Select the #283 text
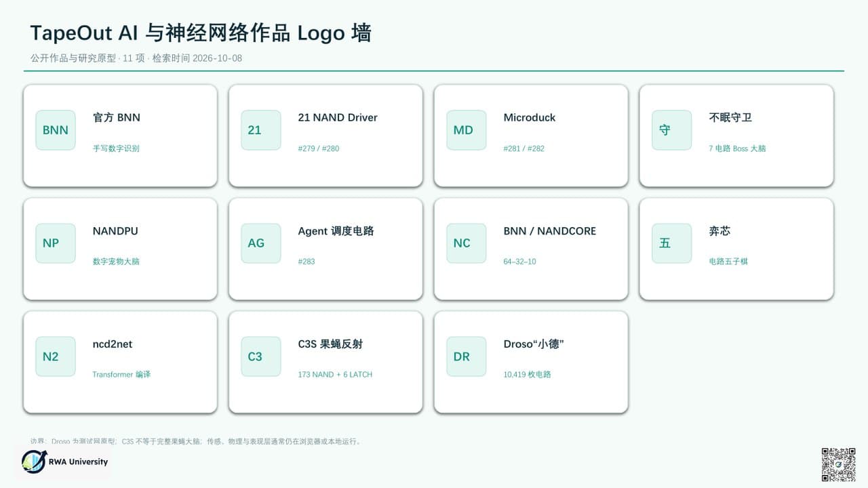Viewport: 868px width, 488px height. [307, 261]
